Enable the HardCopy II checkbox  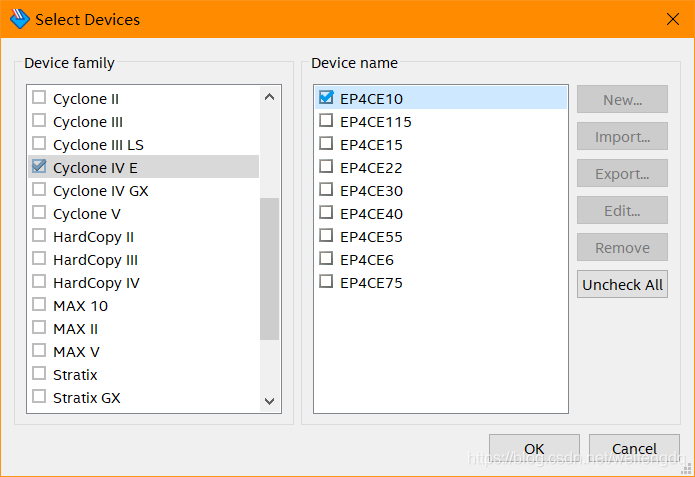pos(39,236)
